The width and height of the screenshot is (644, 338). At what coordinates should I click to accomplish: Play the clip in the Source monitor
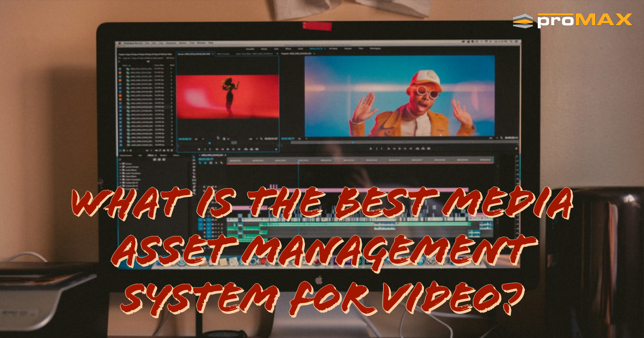(x=228, y=149)
